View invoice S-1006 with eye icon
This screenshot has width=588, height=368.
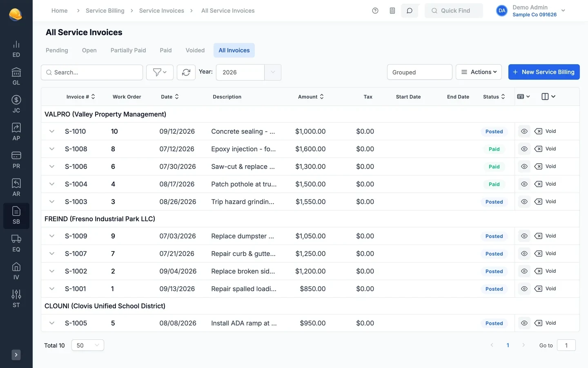(524, 166)
